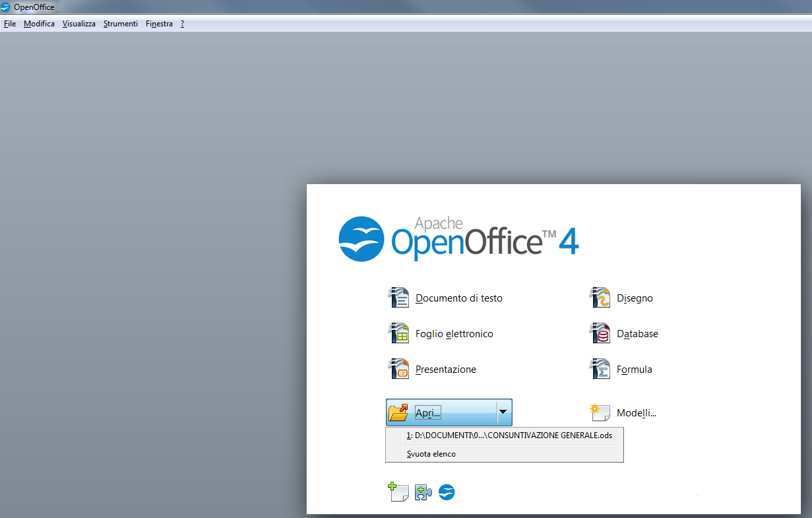Open the Finestra menu
Viewport: 812px width, 518px height.
(x=159, y=24)
